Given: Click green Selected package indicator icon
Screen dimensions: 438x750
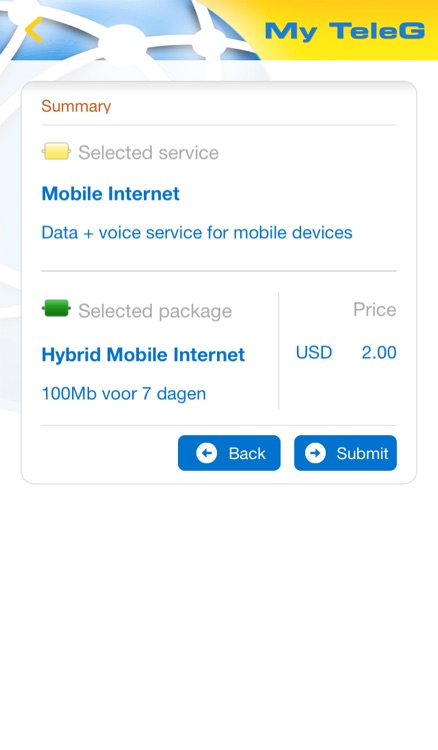Looking at the screenshot, I should coord(56,309).
